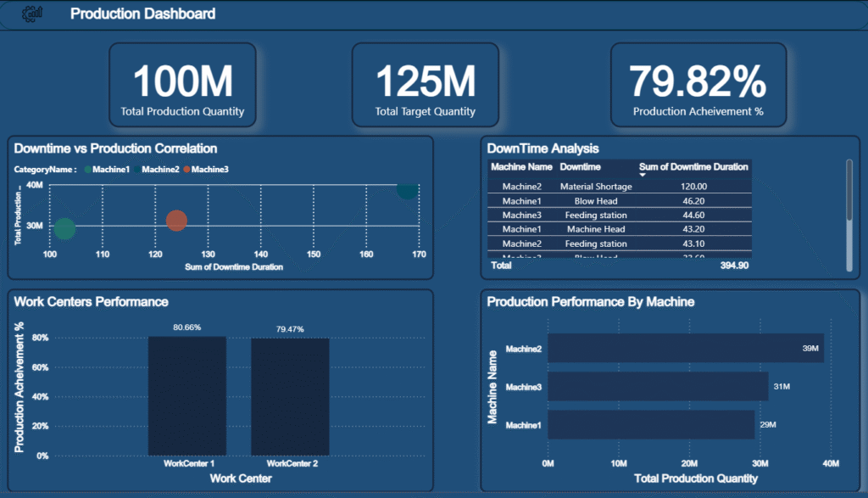Select the Machine1 legend marker
Viewport: 868px width, 498px height.
(x=87, y=170)
